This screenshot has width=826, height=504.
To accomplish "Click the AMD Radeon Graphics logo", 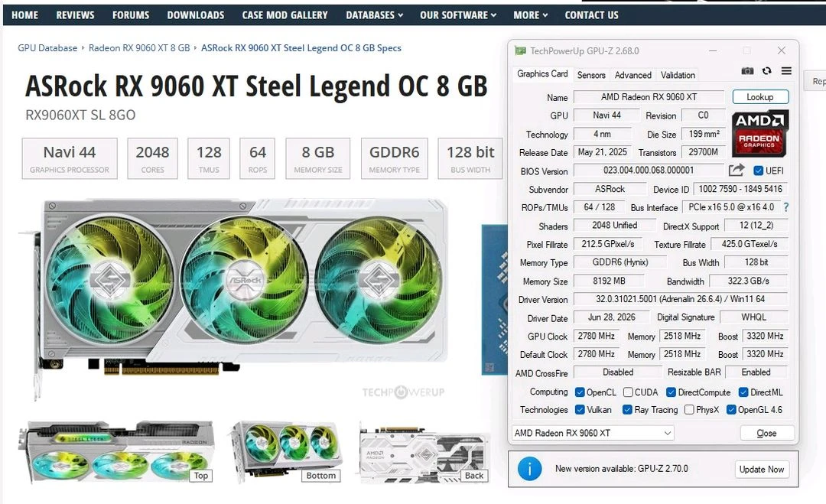I will coord(759,133).
